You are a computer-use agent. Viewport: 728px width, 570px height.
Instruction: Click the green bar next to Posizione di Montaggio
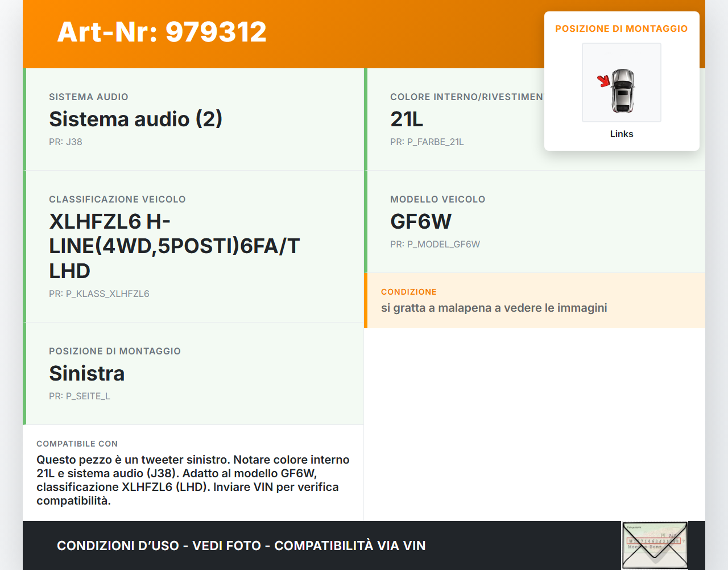(23, 373)
